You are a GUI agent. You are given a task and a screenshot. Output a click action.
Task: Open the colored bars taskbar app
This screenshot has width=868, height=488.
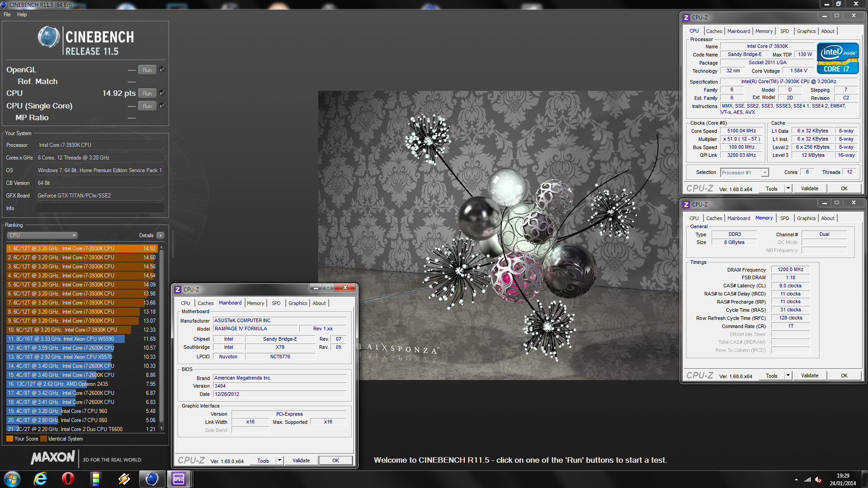point(96,479)
